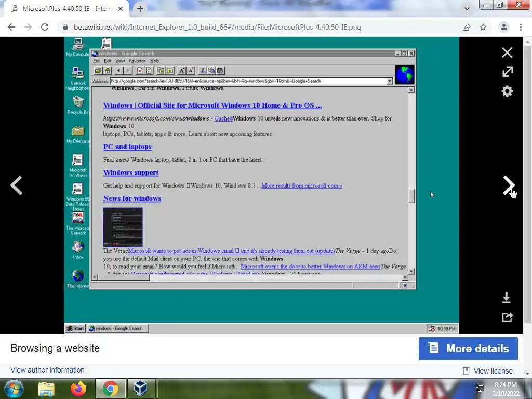Open VirtualBox from the taskbar
The image size is (532, 399).
pos(140,389)
